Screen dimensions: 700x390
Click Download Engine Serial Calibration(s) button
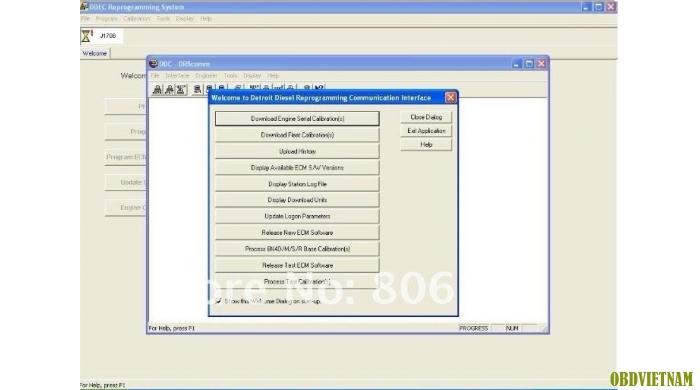[x=297, y=119]
